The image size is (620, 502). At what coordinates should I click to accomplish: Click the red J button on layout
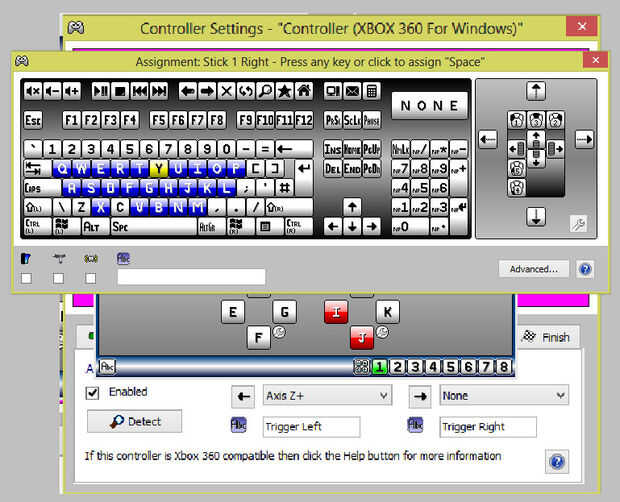tap(362, 338)
